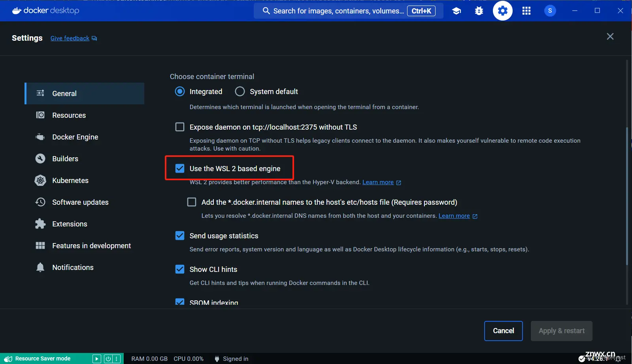Open the Learning center graduation cap icon
The image size is (632, 364).
pos(457,11)
